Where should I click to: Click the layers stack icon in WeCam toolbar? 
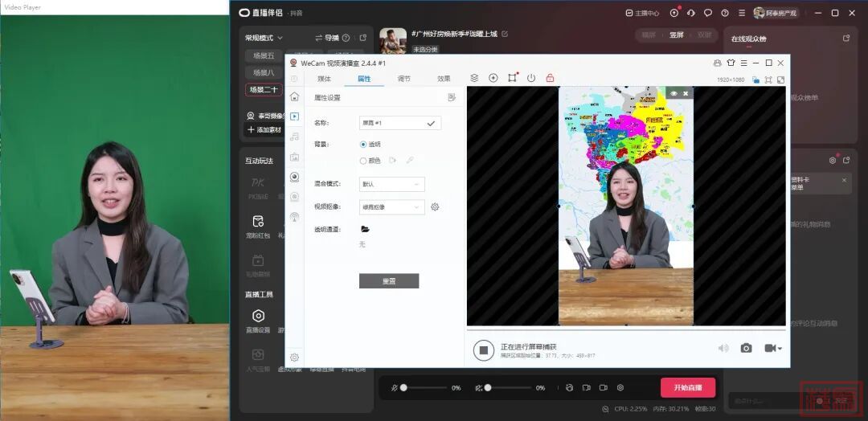tap(474, 78)
